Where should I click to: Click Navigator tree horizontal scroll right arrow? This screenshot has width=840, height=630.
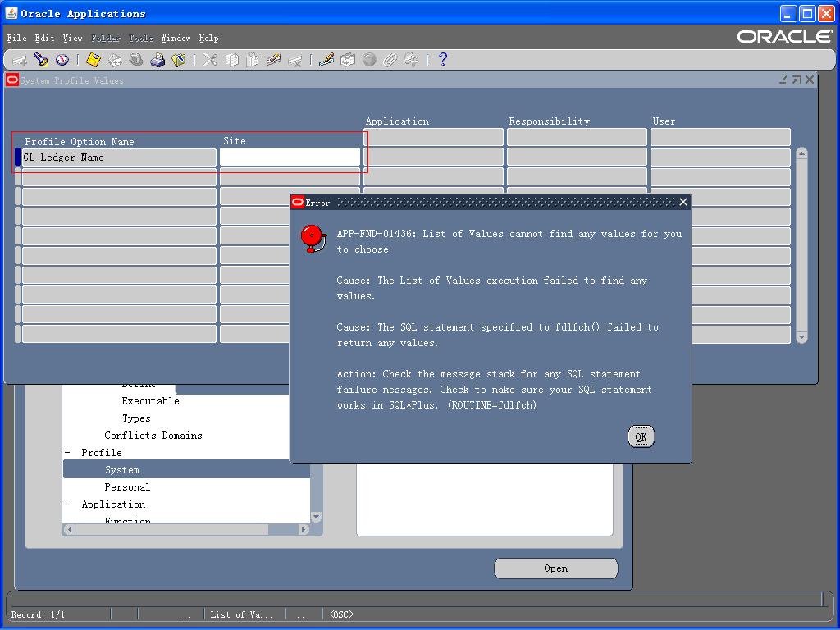(x=304, y=529)
